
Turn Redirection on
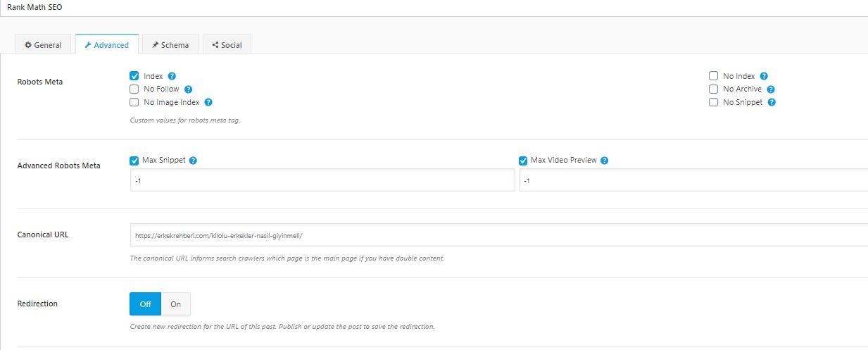pos(175,304)
